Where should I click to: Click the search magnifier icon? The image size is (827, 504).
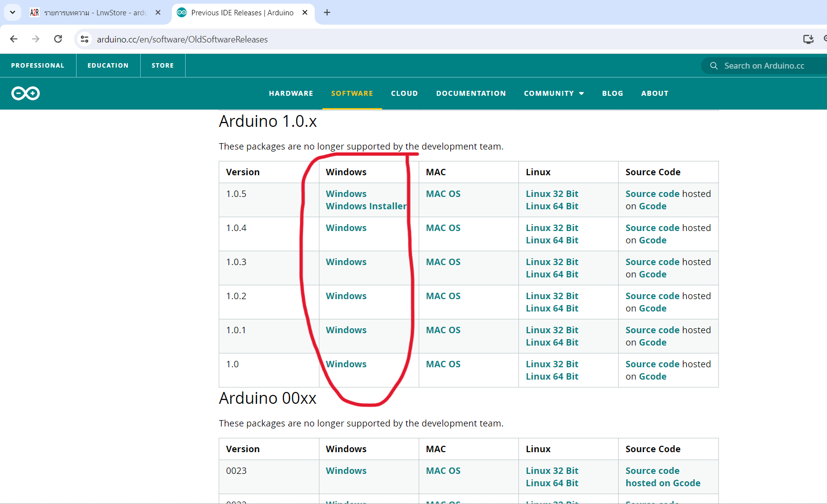tap(713, 66)
